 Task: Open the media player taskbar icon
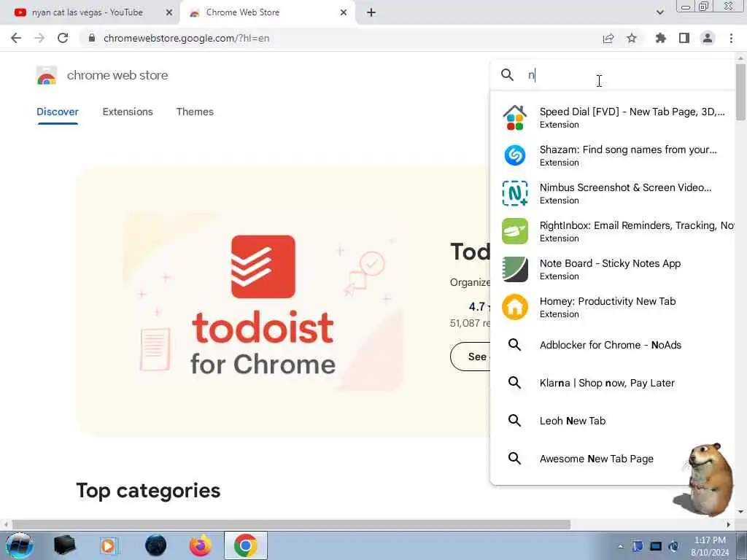108,545
